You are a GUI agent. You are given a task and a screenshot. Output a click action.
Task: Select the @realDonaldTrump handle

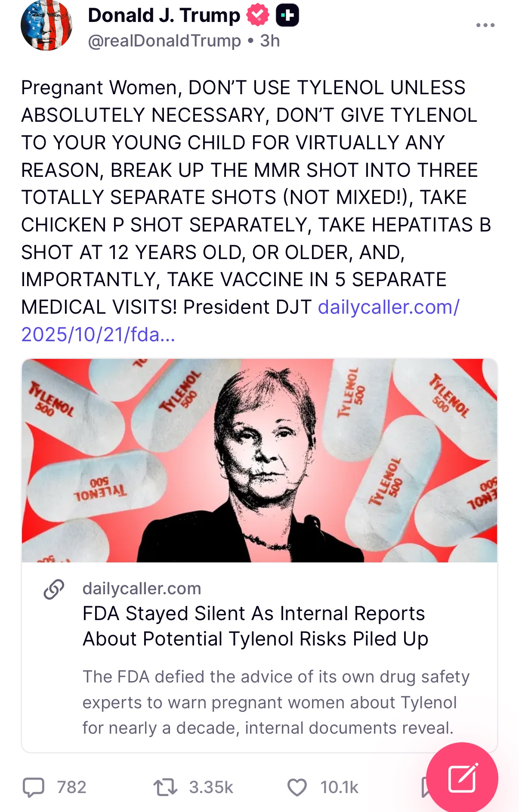pos(164,41)
